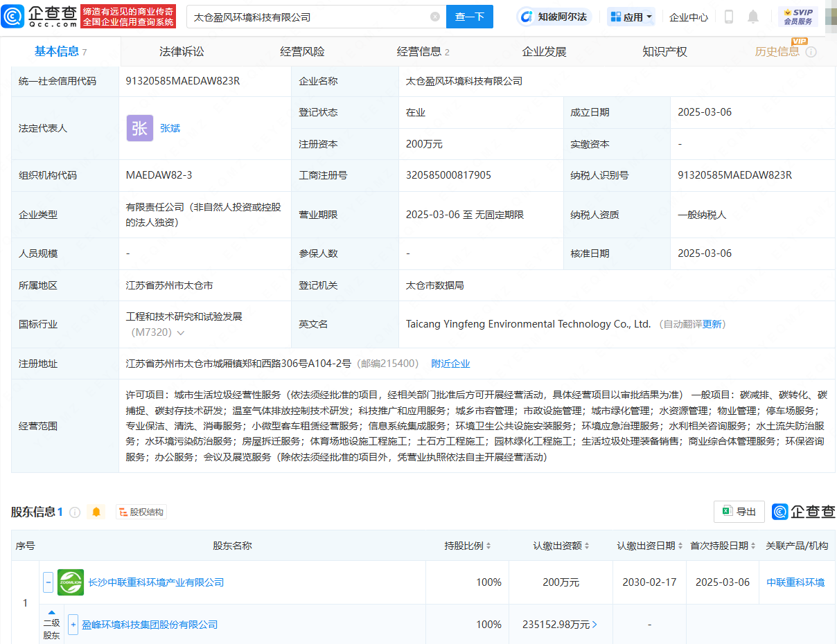Clear the search box with the X icon
The width and height of the screenshot is (837, 644).
[x=435, y=17]
